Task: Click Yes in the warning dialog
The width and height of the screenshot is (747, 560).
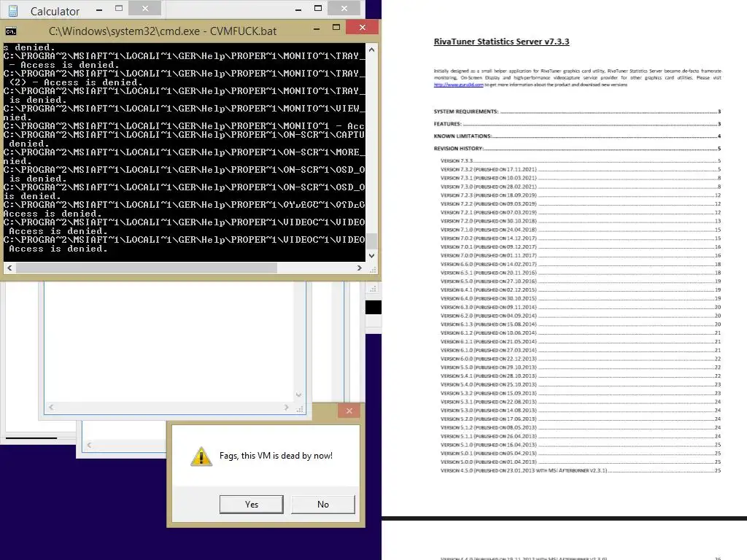Action: pos(251,505)
